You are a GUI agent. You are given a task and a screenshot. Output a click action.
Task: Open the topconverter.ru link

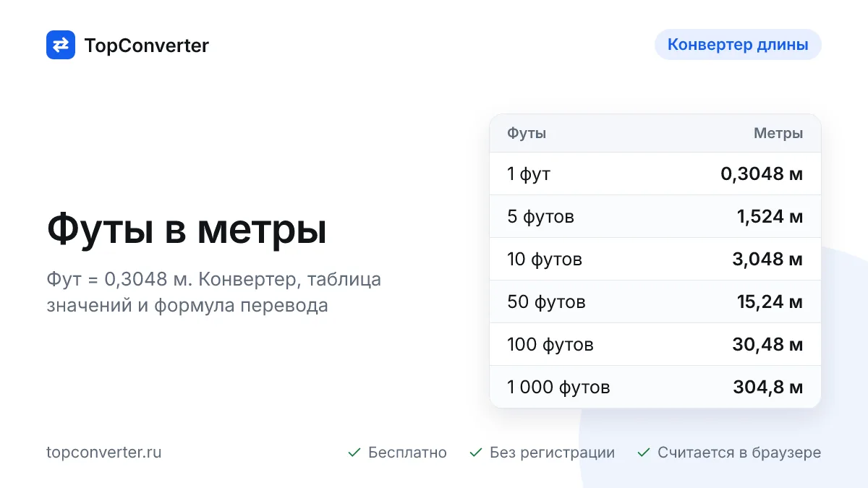(104, 453)
